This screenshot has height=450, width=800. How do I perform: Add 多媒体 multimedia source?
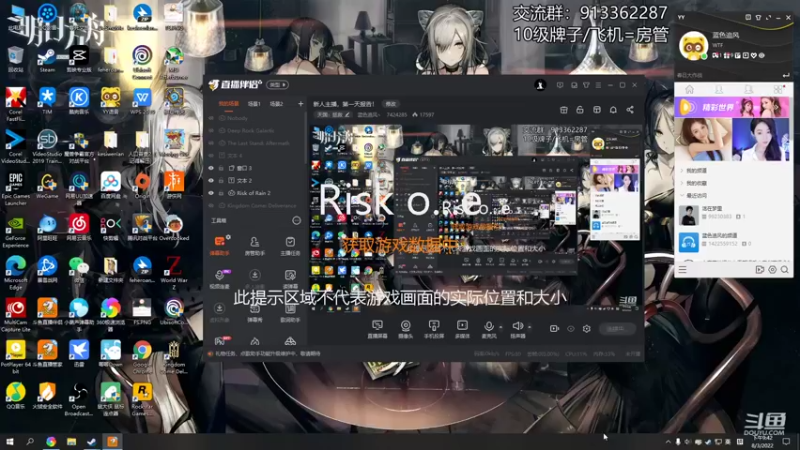(462, 329)
